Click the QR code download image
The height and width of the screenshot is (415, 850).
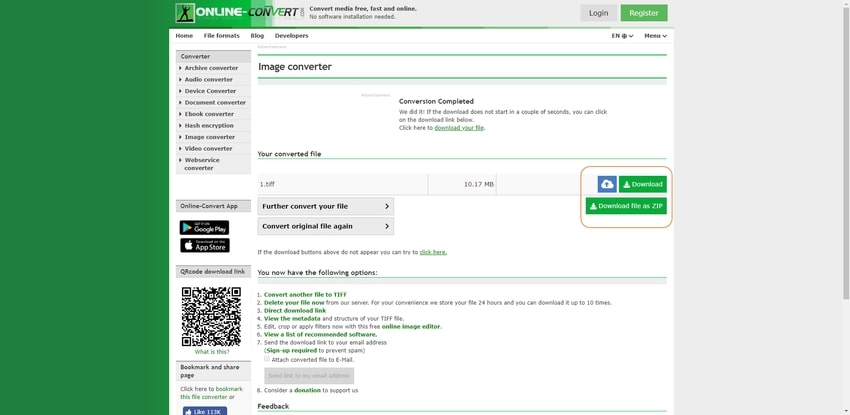[210, 316]
